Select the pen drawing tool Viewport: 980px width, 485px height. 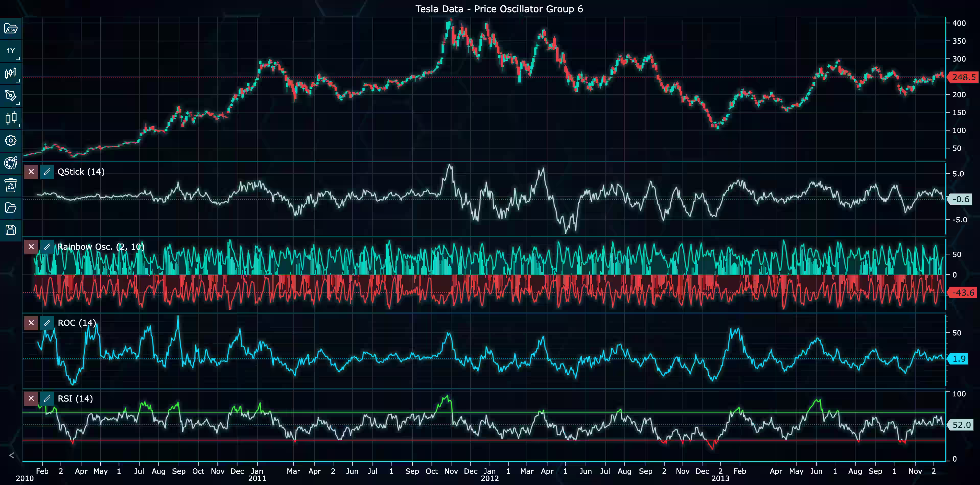[11, 95]
